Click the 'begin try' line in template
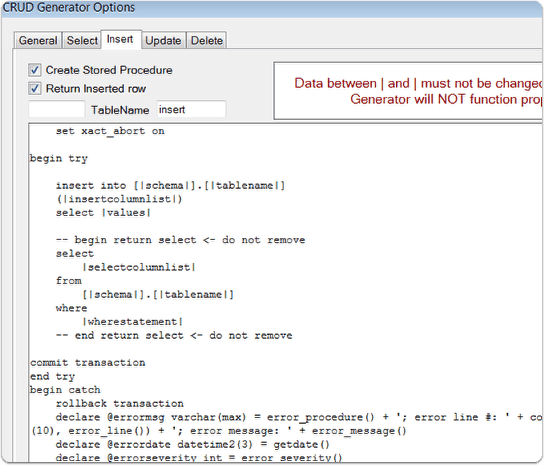544x465 pixels. (x=59, y=159)
